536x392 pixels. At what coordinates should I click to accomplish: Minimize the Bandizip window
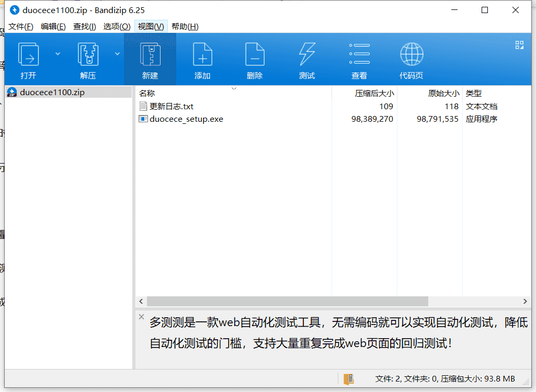(454, 10)
